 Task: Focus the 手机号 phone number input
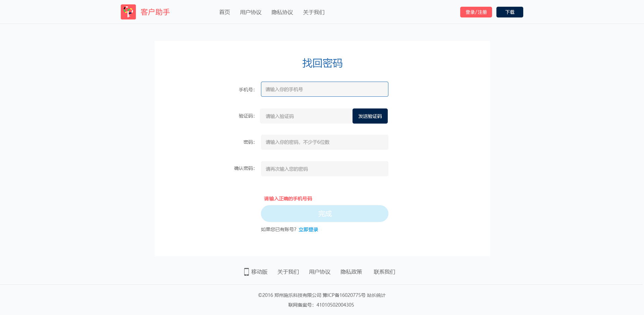click(324, 89)
